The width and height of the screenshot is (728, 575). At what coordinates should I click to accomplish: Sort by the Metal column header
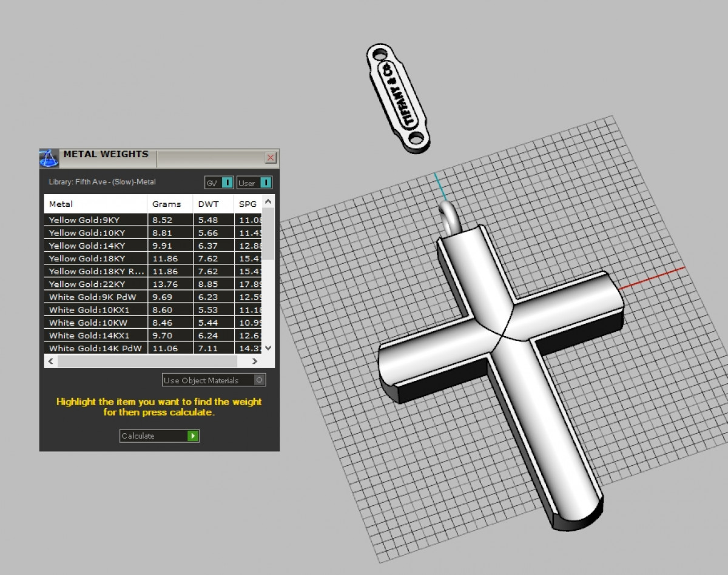(x=96, y=204)
